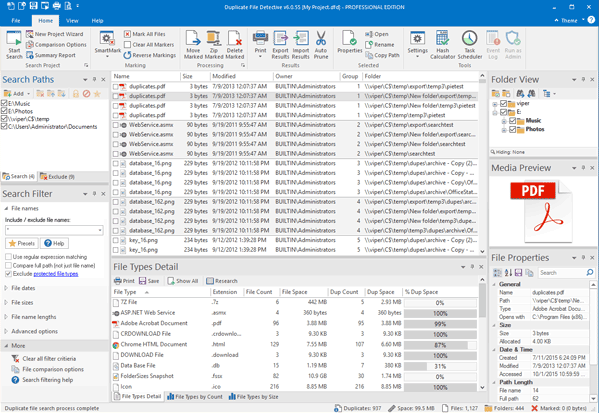Click the Presets button

[22, 243]
